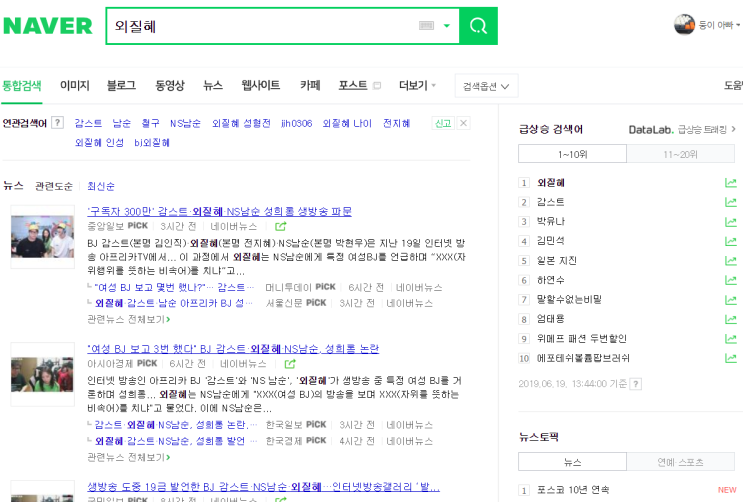Click the NAVER logo

coord(47,26)
